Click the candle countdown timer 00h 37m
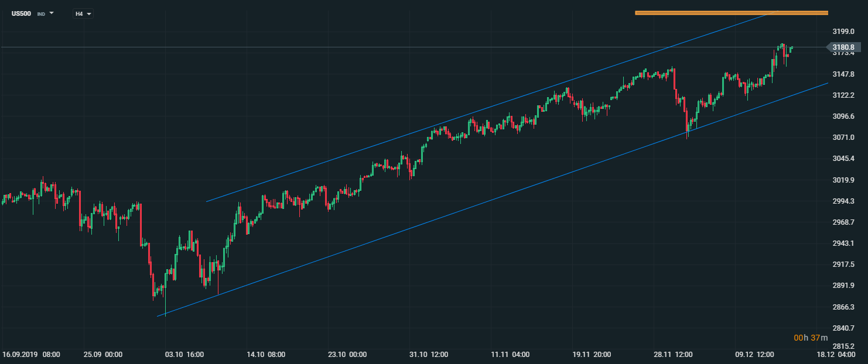The image size is (868, 364). (x=811, y=338)
